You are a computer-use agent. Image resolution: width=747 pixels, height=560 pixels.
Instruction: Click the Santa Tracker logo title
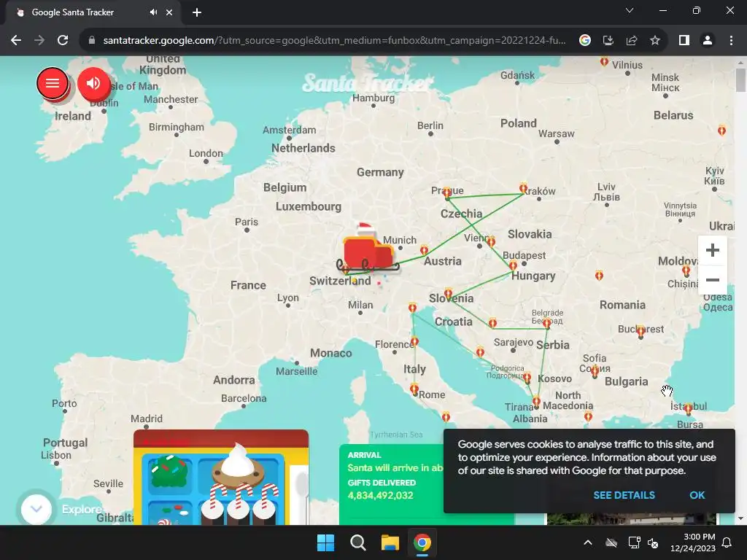click(x=368, y=83)
